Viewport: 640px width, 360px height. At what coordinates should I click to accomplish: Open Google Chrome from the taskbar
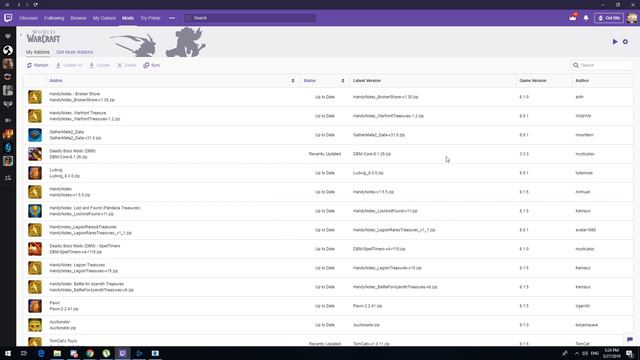click(x=90, y=353)
